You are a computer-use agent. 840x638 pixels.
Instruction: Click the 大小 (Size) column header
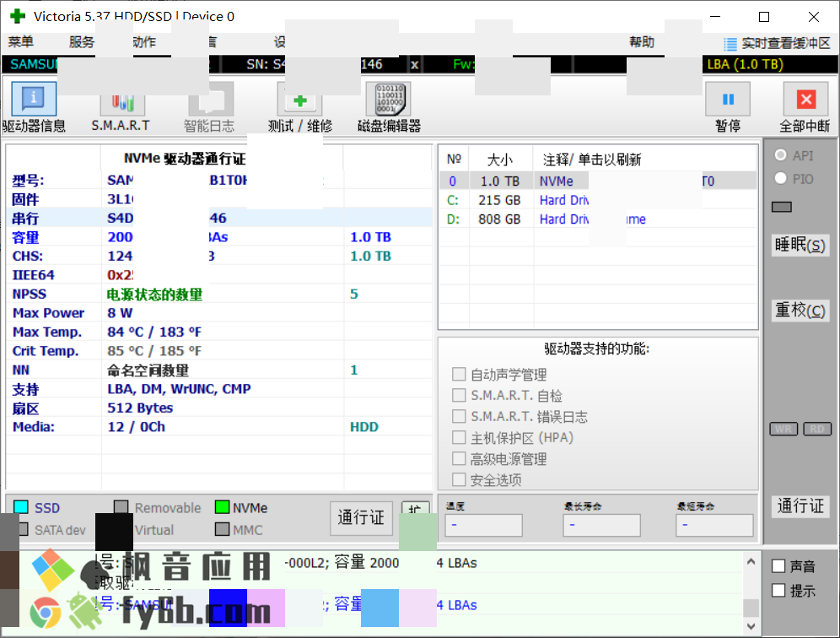tap(500, 159)
